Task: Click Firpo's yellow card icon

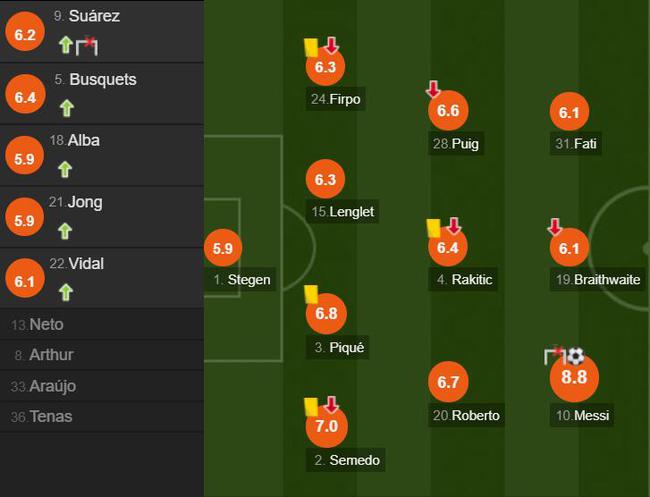Action: point(310,47)
